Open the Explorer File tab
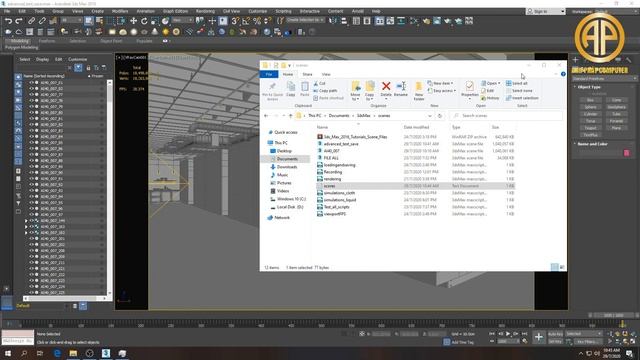The height and width of the screenshot is (360, 640). 269,74
